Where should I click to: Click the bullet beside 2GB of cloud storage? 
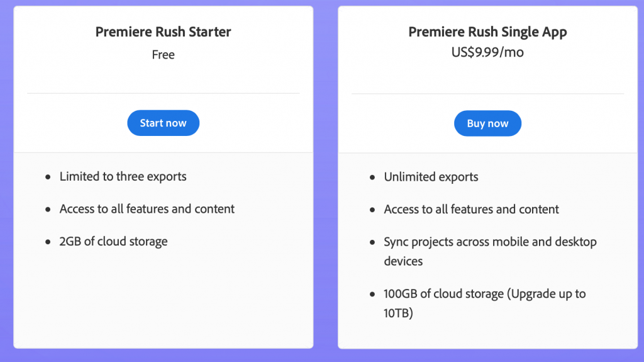48,242
